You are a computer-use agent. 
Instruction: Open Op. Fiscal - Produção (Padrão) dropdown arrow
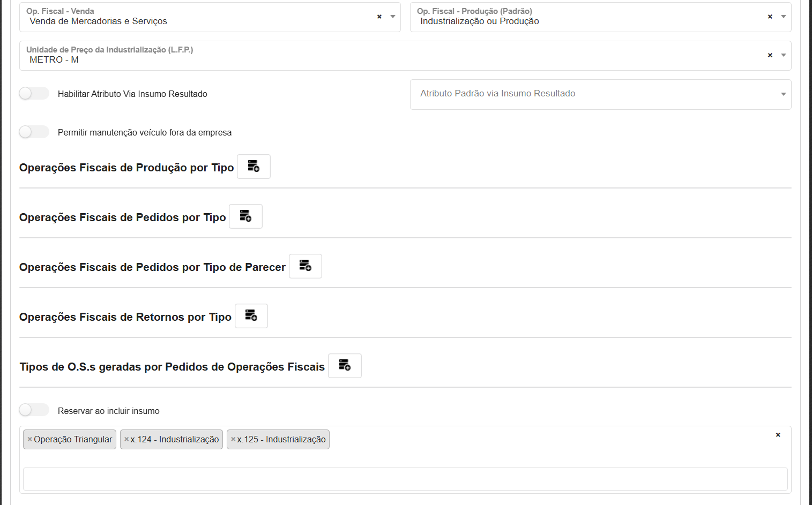[784, 17]
